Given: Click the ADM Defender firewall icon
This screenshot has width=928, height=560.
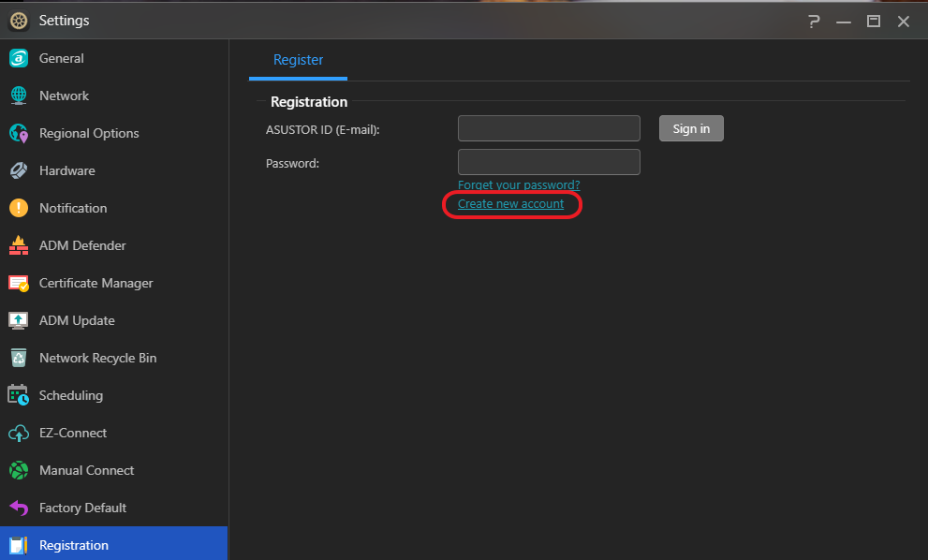Looking at the screenshot, I should [19, 245].
